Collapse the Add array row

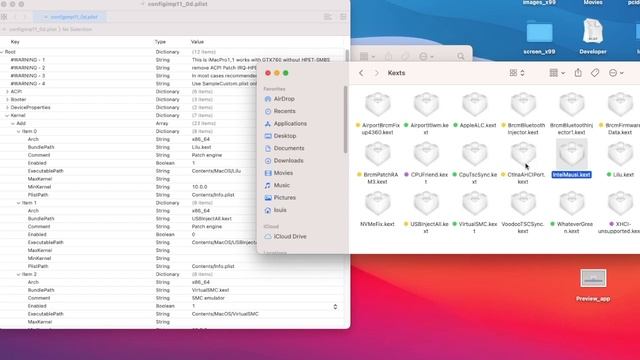pyautogui.click(x=13, y=123)
